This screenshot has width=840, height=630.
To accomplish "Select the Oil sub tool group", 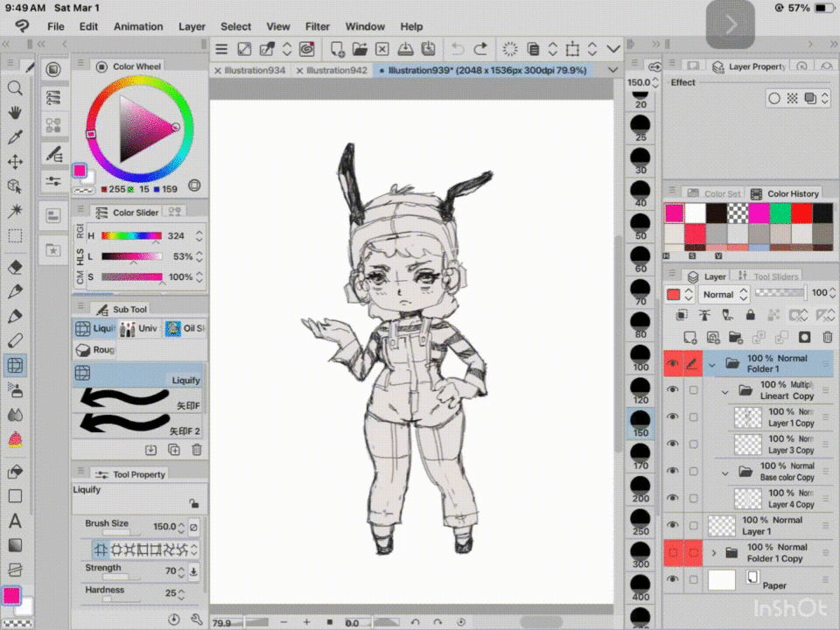I will click(184, 329).
